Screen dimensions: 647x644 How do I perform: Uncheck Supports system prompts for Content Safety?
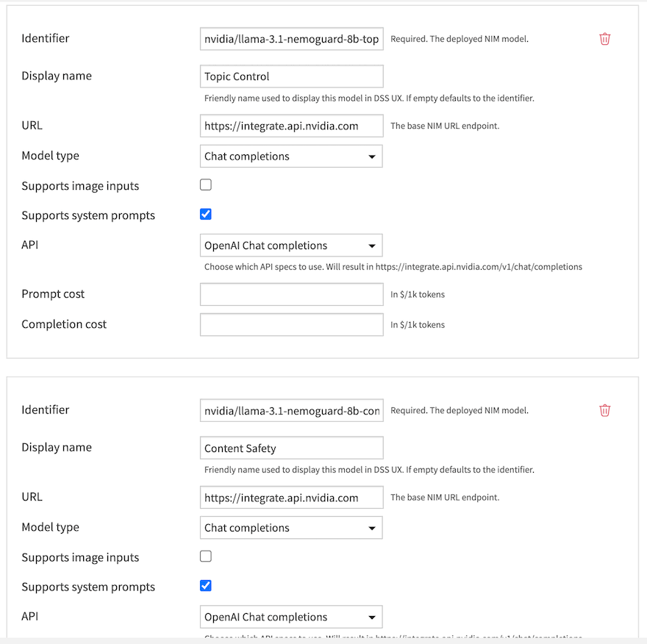(206, 585)
